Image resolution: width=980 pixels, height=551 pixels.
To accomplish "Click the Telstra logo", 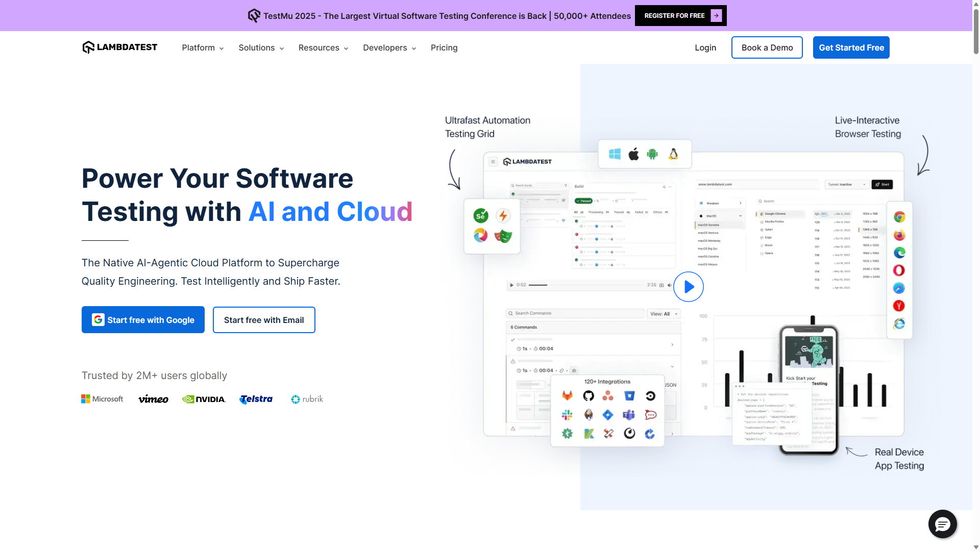I will (x=256, y=399).
